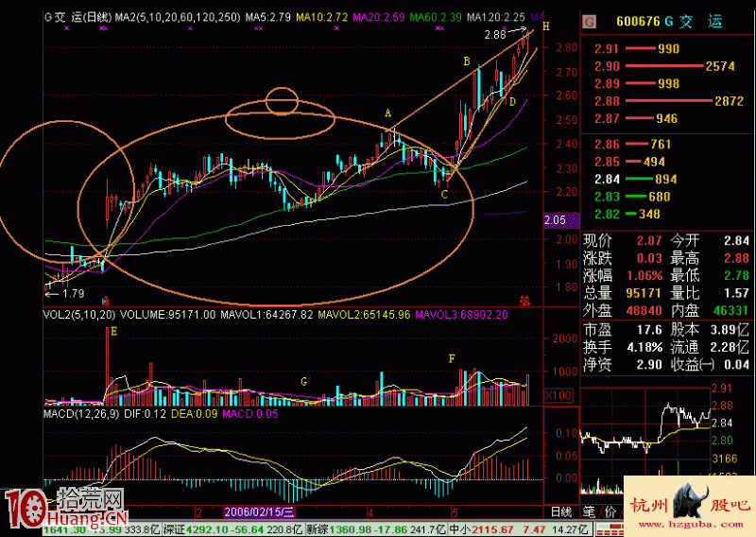Click the yellow MAVOL2:65145.96 label
This screenshot has height=537, width=756.
[364, 315]
